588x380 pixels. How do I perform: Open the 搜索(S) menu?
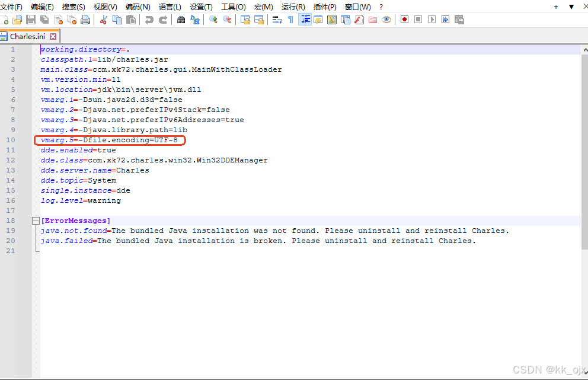[x=73, y=7]
